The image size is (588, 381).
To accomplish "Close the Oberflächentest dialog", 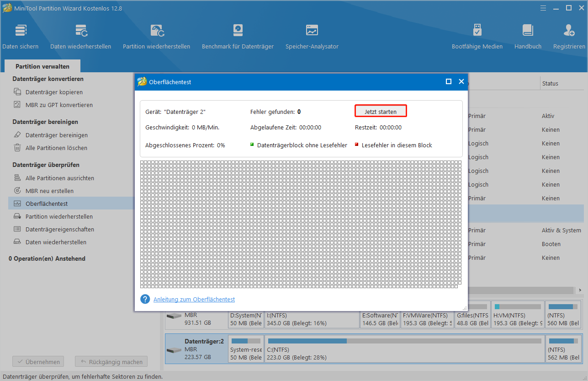I will 461,81.
